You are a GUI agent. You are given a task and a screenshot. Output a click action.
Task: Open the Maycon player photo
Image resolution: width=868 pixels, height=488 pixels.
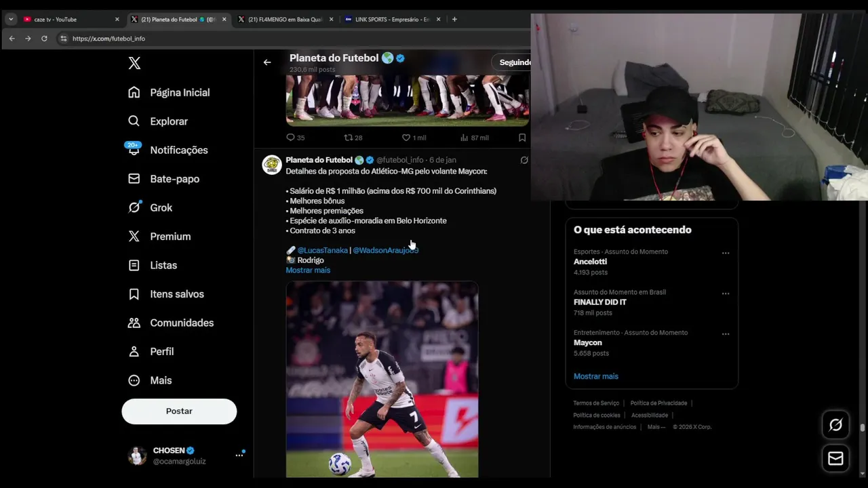[382, 380]
